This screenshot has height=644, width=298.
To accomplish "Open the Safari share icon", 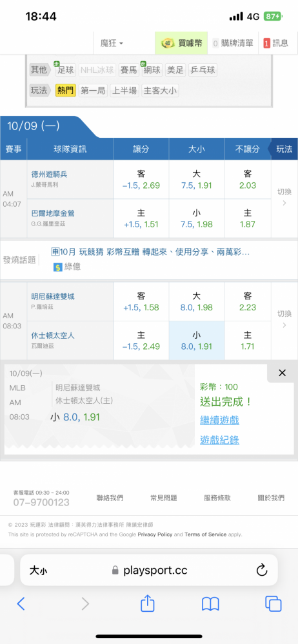I will click(147, 603).
